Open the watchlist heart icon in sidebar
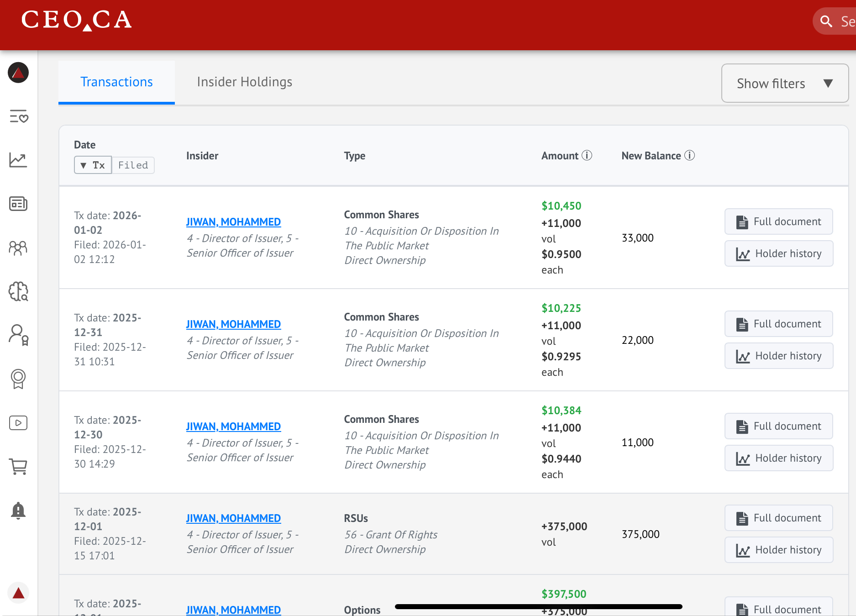The height and width of the screenshot is (616, 856). [x=19, y=117]
